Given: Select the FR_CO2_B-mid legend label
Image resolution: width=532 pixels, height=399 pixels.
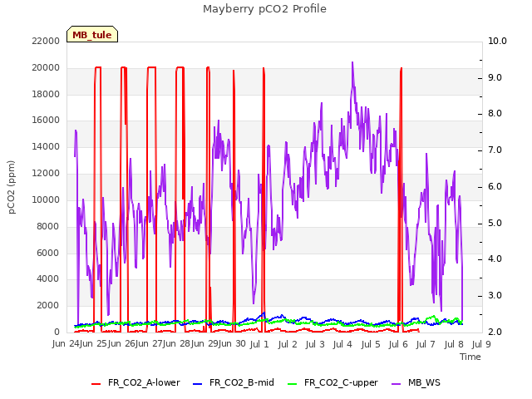Looking at the screenshot, I should [242, 382].
